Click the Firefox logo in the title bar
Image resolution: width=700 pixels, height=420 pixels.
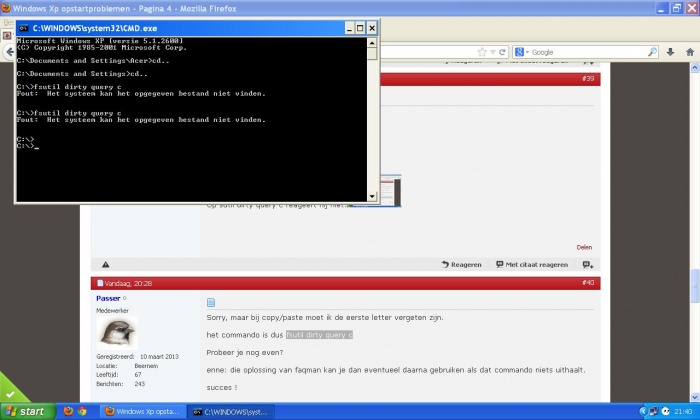(6, 8)
